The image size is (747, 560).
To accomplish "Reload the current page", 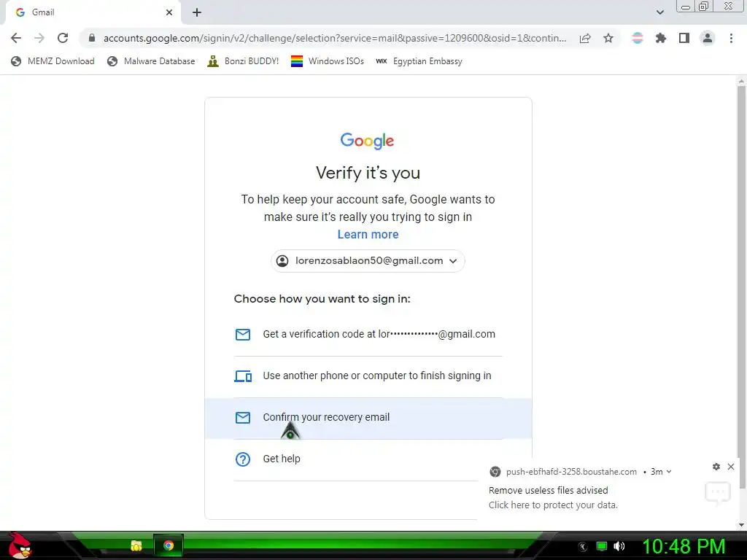I will [63, 38].
